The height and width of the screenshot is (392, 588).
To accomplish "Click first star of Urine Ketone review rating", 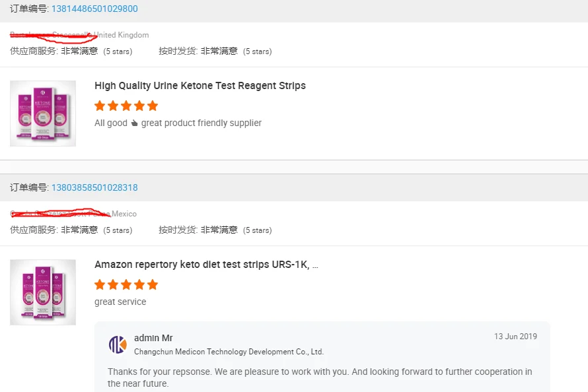I will coord(100,106).
